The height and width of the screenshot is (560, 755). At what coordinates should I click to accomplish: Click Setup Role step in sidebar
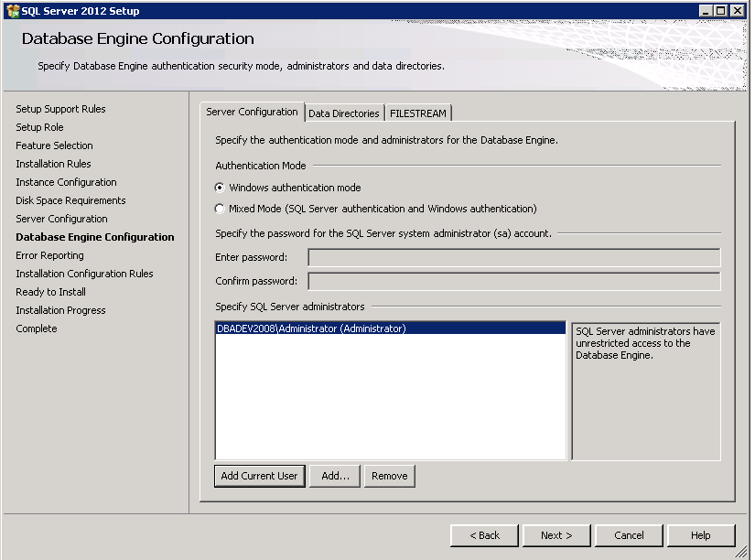coord(39,127)
